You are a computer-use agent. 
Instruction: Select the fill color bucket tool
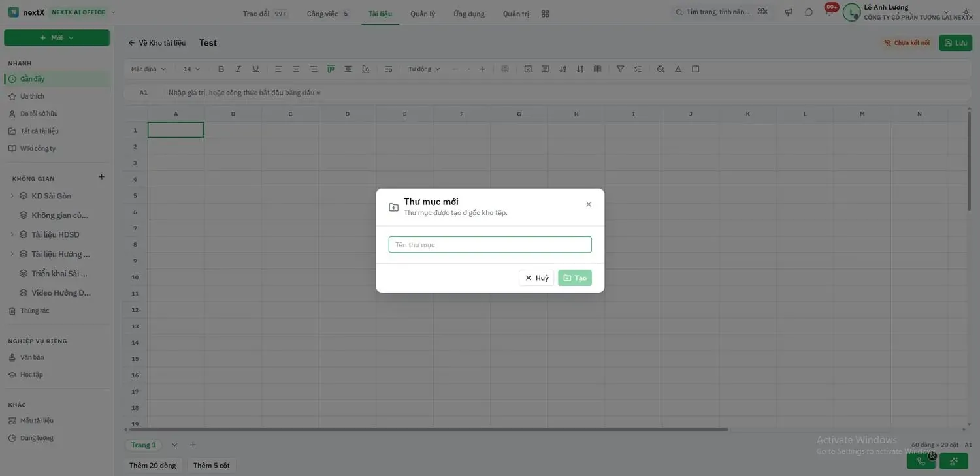pyautogui.click(x=661, y=69)
